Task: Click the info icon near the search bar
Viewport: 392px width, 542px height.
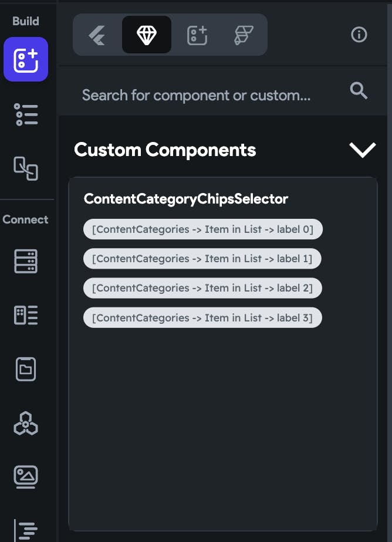Action: point(359,35)
